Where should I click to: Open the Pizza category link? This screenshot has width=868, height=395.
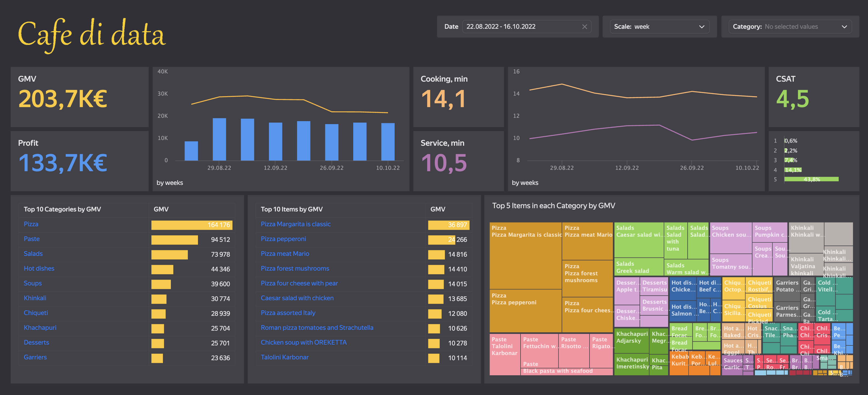(x=31, y=224)
